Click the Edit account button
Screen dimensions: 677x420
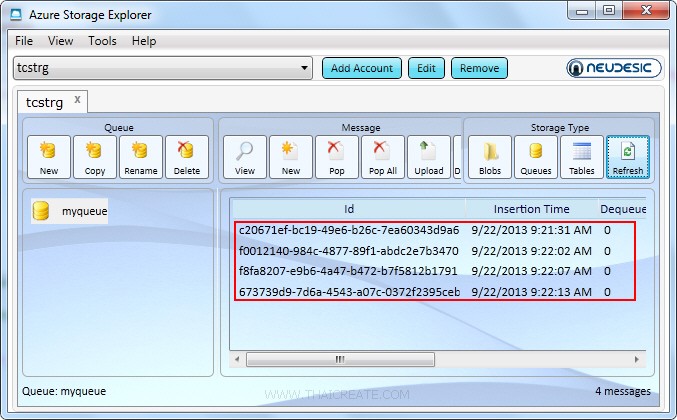[x=426, y=68]
